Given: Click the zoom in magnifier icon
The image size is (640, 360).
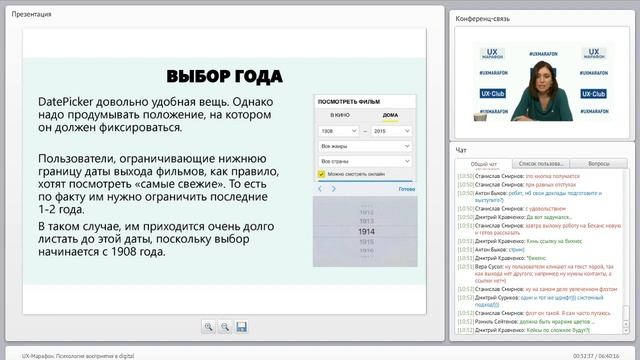Looking at the screenshot, I should tap(209, 327).
